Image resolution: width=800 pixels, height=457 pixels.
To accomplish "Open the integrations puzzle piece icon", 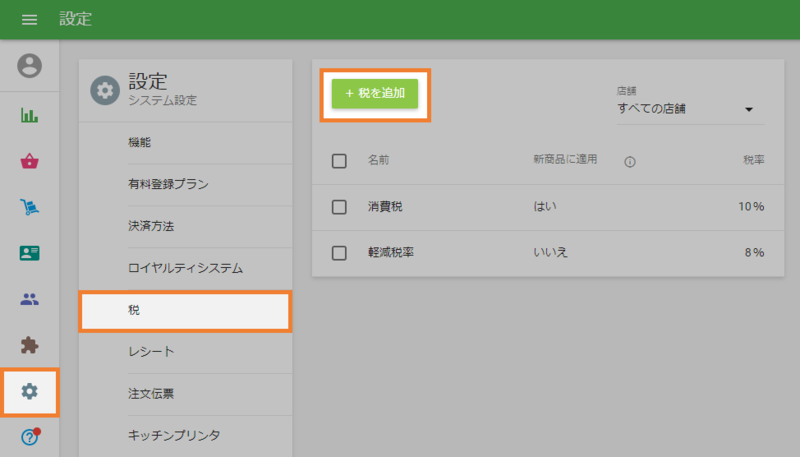I will [30, 345].
